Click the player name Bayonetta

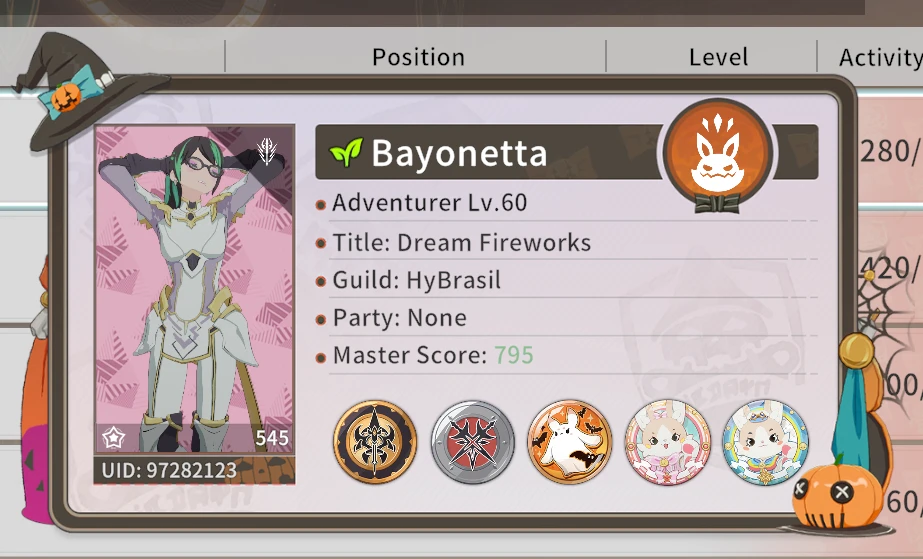(x=459, y=154)
